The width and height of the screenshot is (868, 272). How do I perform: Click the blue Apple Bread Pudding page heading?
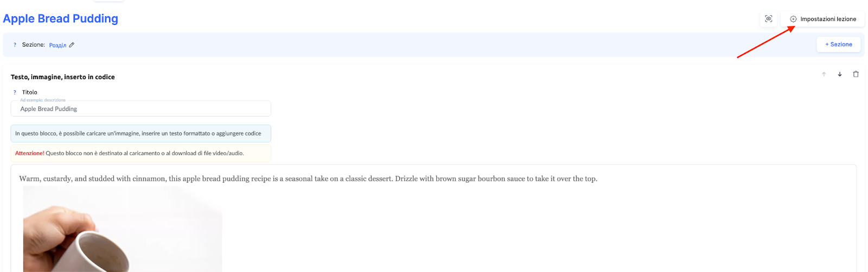point(61,18)
